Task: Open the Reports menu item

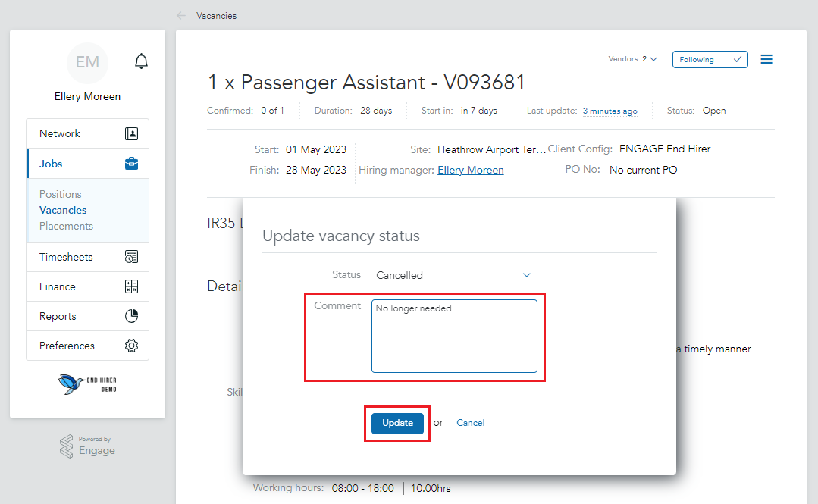Action: (88, 316)
